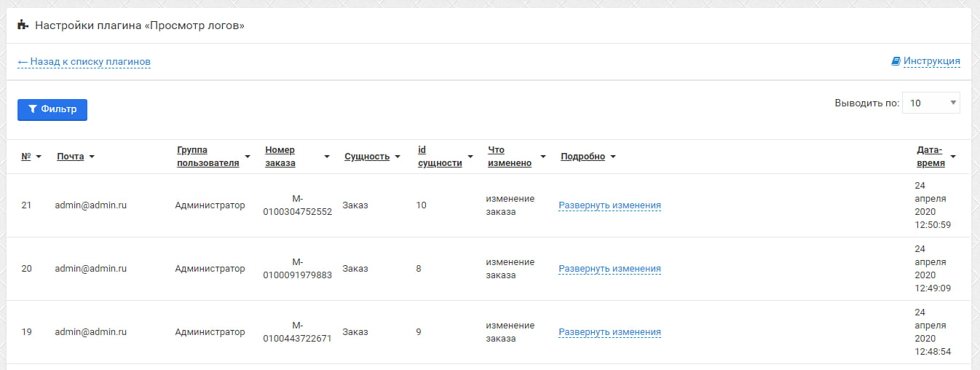Select order number M-0100304752552 cell

297,205
